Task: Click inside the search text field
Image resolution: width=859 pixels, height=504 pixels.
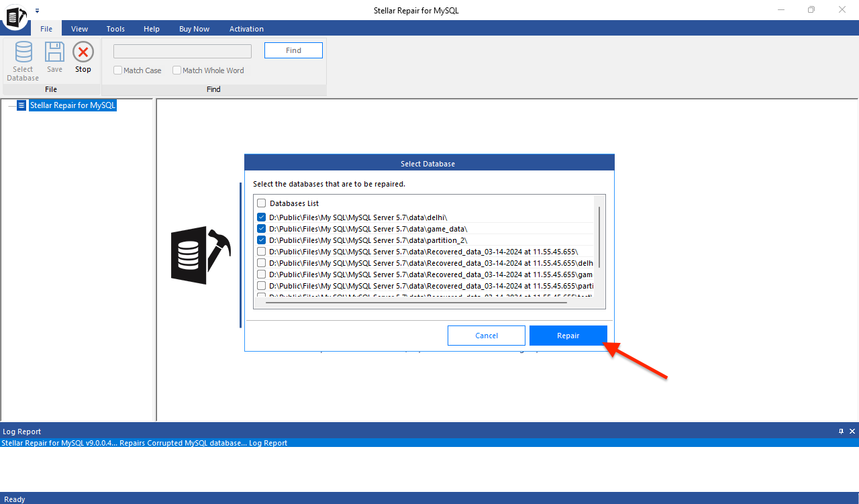Action: (x=182, y=50)
